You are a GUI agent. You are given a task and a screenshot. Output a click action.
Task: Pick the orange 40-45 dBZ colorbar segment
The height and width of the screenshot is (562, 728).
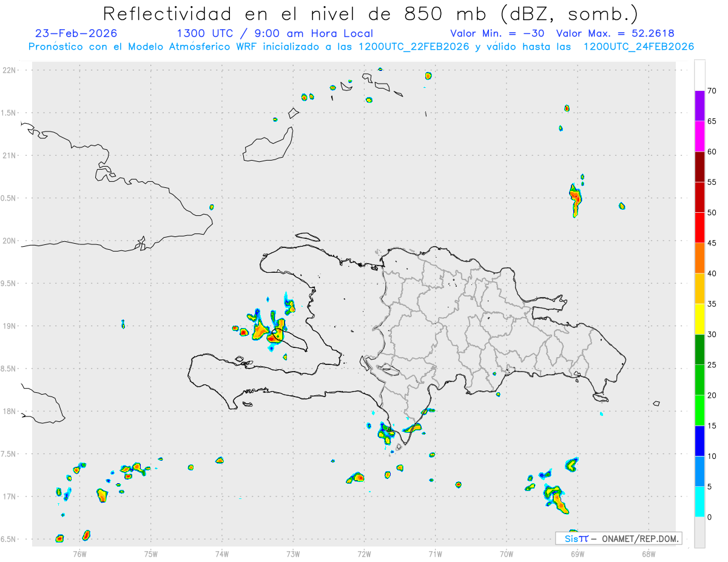(x=699, y=258)
